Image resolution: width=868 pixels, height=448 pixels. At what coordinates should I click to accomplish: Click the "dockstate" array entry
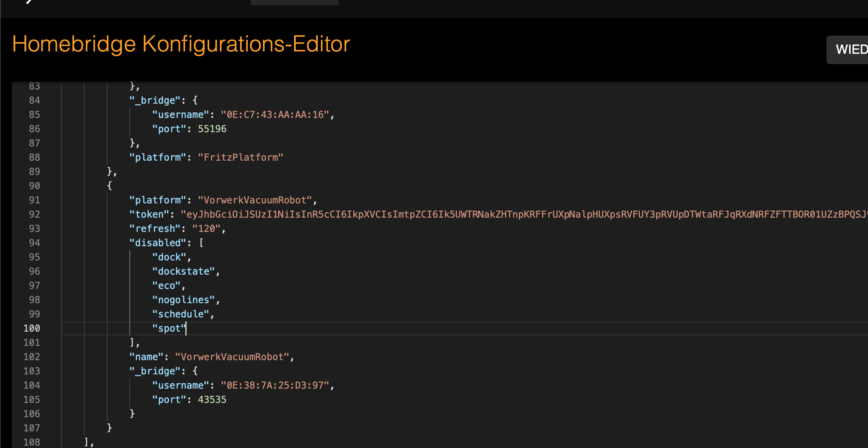tap(184, 271)
